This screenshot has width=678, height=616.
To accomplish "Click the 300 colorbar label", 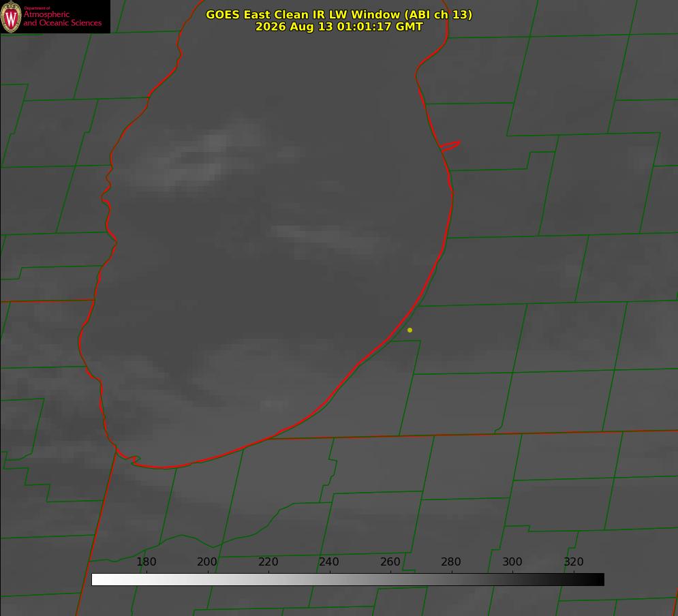I will 512,561.
